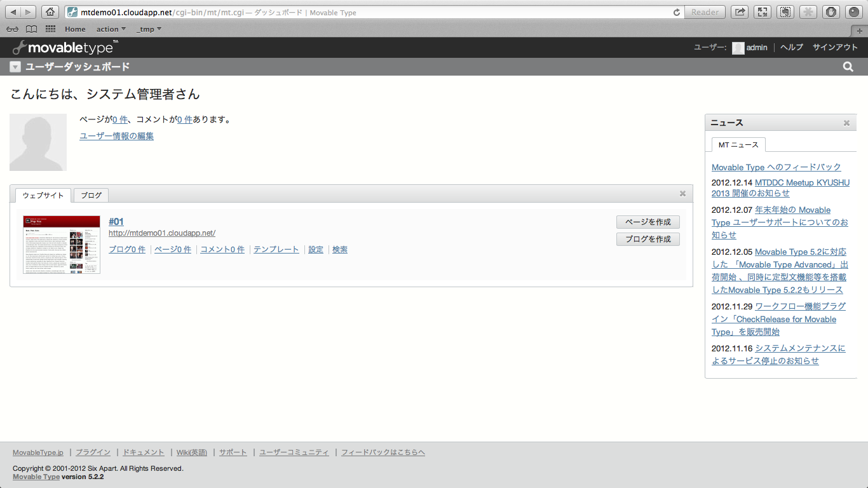Click the Movable Type logo
The height and width of the screenshot is (488, 868).
[65, 47]
